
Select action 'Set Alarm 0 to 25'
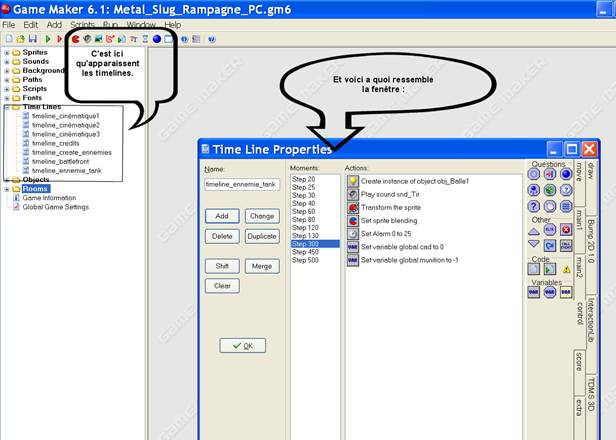386,234
